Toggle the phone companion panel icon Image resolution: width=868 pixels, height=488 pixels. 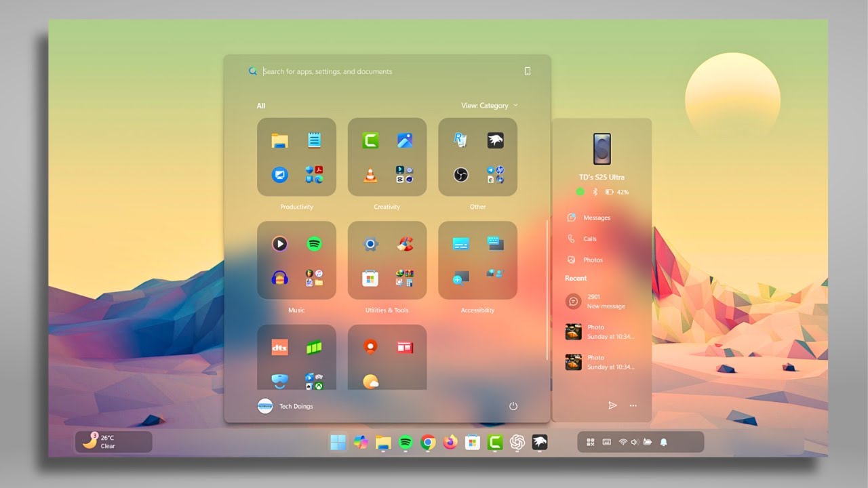coord(528,71)
